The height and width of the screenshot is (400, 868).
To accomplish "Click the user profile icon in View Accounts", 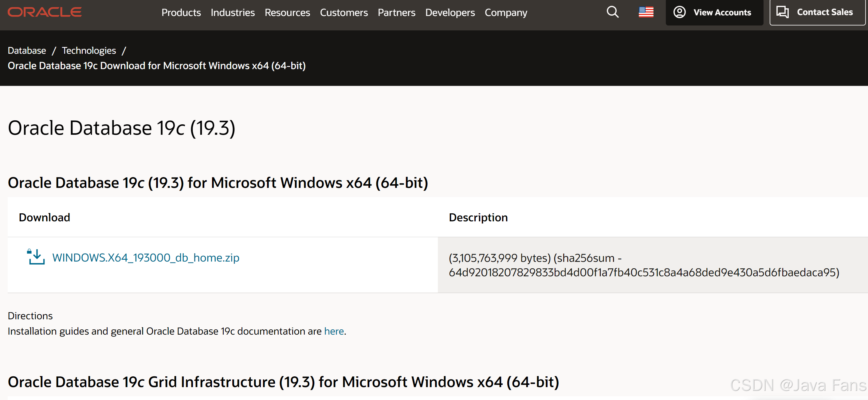I will click(x=679, y=12).
